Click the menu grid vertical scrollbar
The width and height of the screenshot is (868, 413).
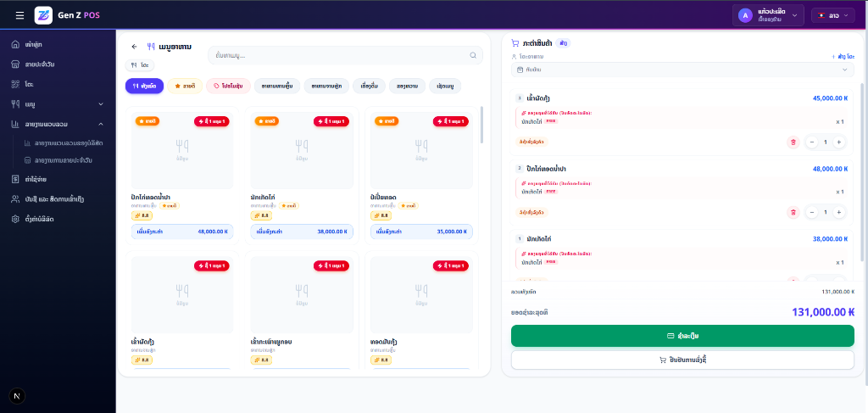(481, 126)
